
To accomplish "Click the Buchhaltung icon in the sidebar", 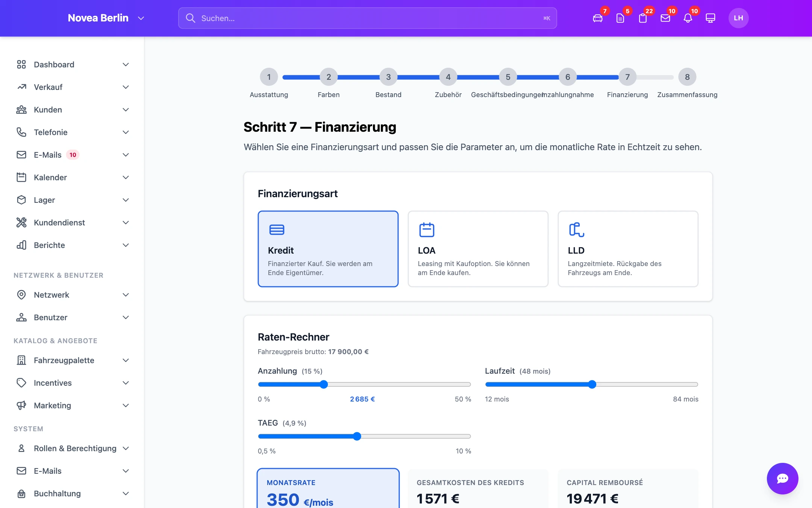I will [x=21, y=493].
